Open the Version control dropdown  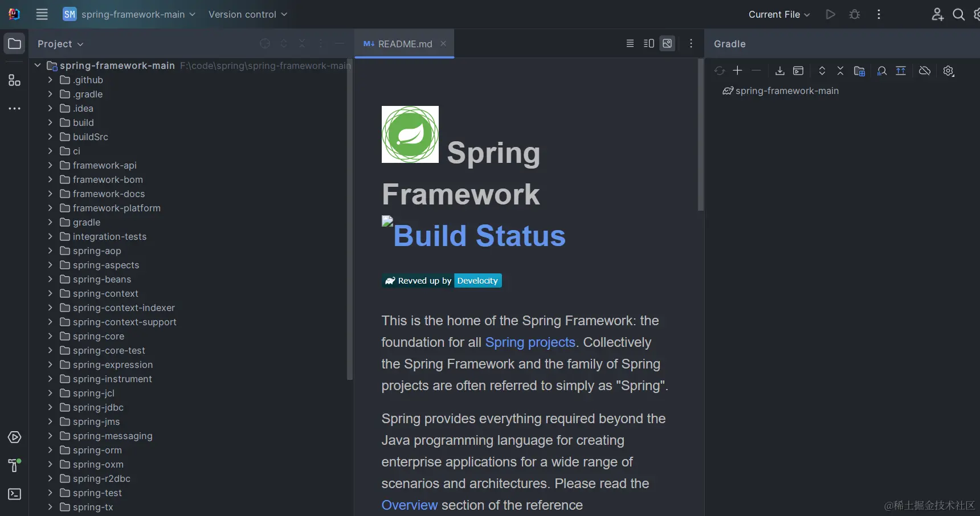(x=248, y=14)
